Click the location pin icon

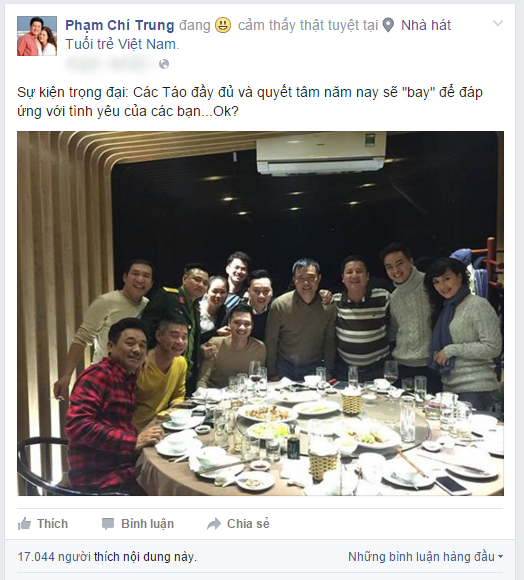pos(388,25)
